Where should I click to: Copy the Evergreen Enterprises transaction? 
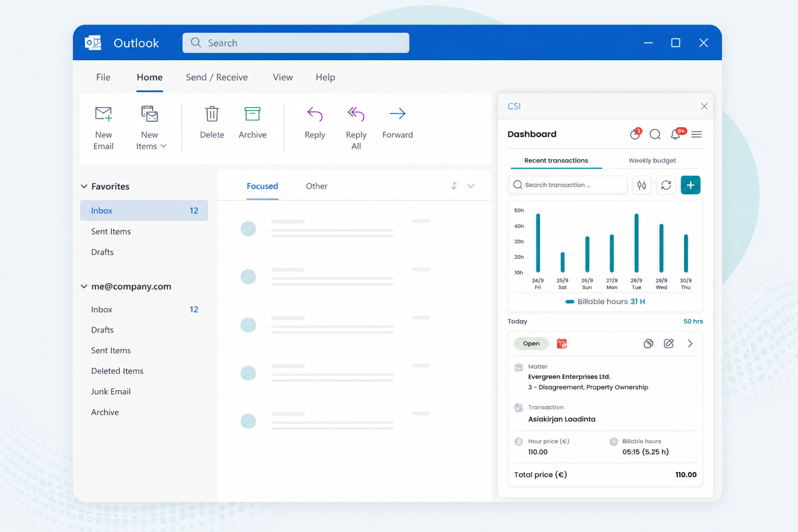pos(648,343)
